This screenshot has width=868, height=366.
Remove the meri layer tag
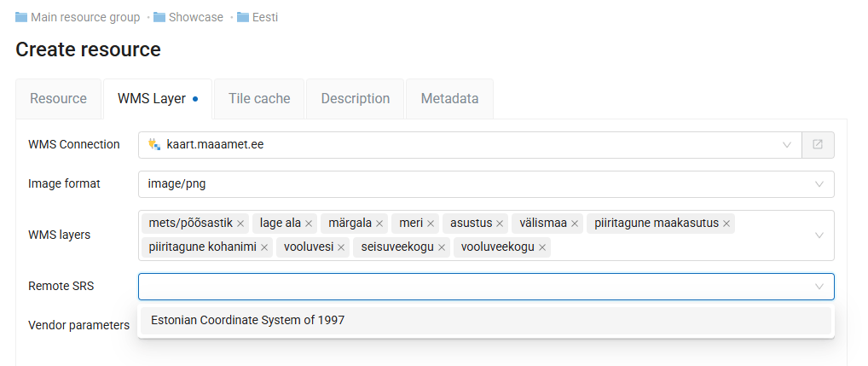click(x=431, y=224)
